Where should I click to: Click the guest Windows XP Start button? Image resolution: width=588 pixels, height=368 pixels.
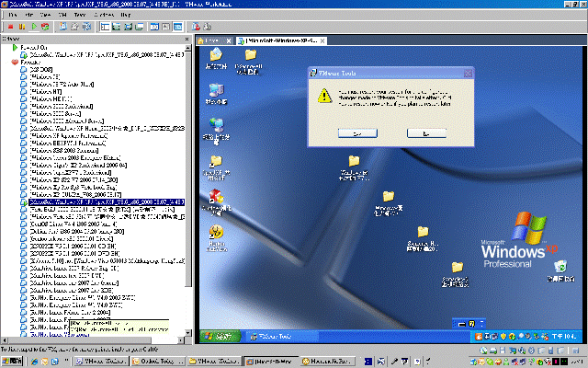pyautogui.click(x=221, y=338)
